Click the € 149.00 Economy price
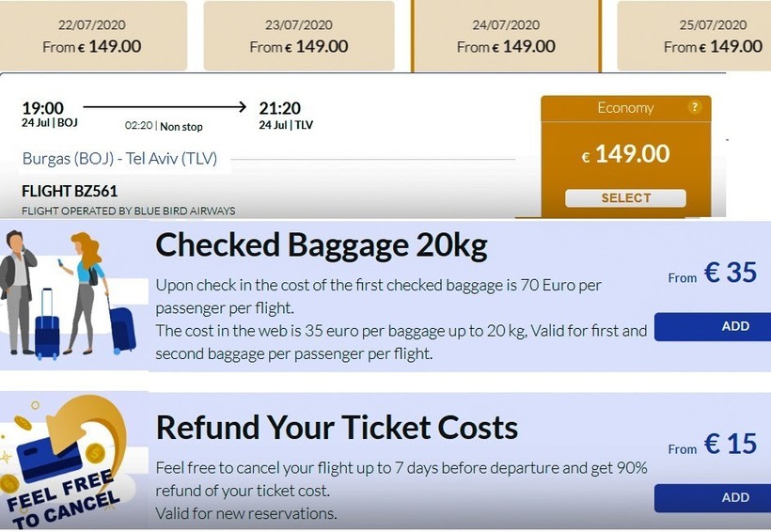Image resolution: width=771 pixels, height=532 pixels. 625,153
